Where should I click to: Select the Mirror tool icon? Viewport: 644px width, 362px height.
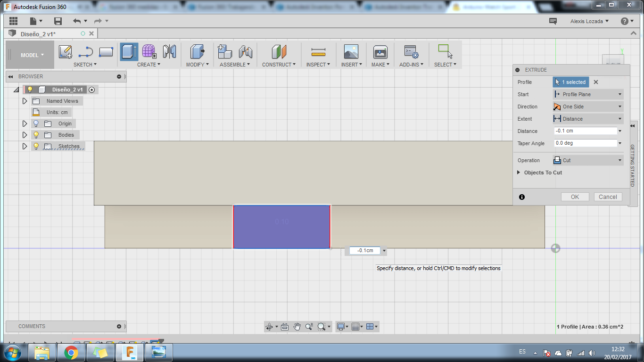(169, 51)
